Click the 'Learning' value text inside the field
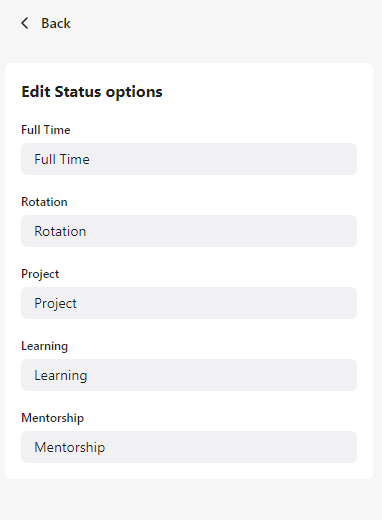This screenshot has height=520, width=382. (x=61, y=375)
